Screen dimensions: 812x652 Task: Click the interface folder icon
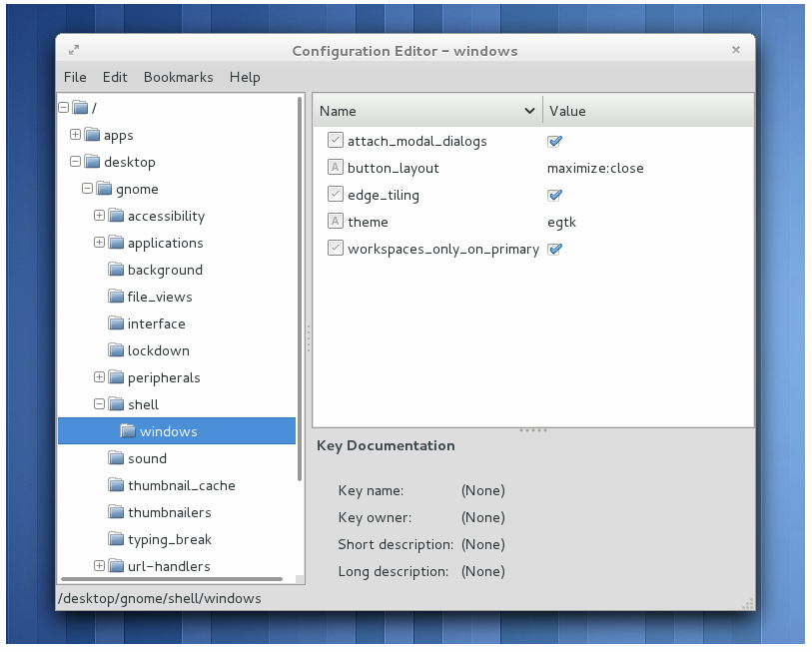115,324
